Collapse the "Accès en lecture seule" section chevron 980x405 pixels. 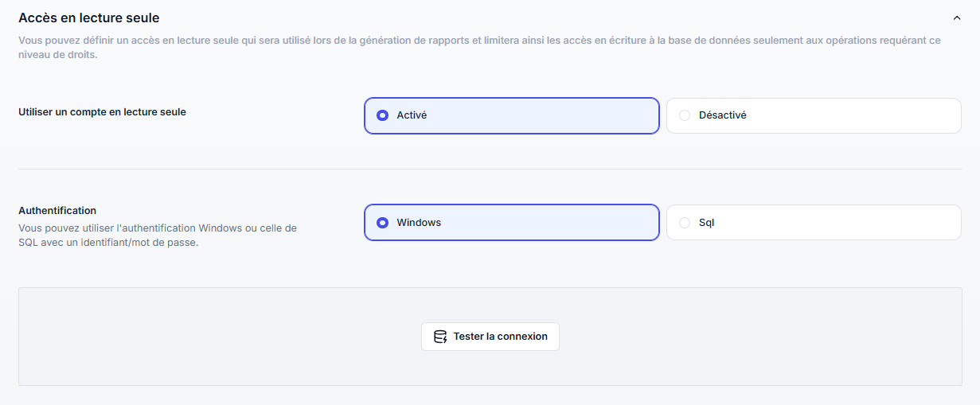click(956, 17)
